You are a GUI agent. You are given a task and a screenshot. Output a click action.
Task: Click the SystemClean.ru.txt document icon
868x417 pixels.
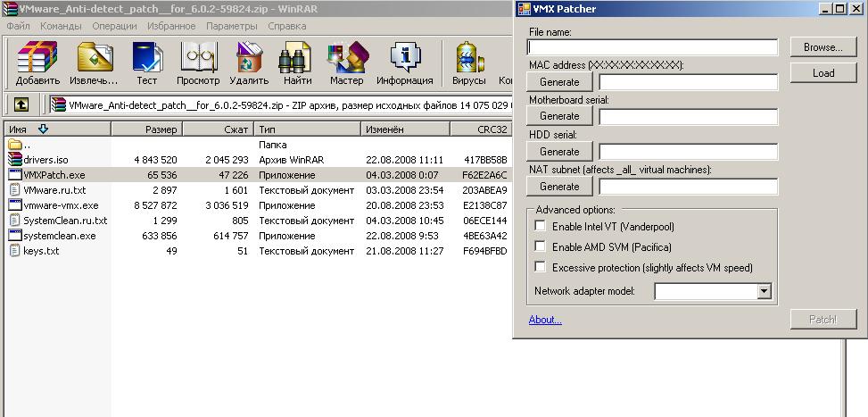point(15,221)
